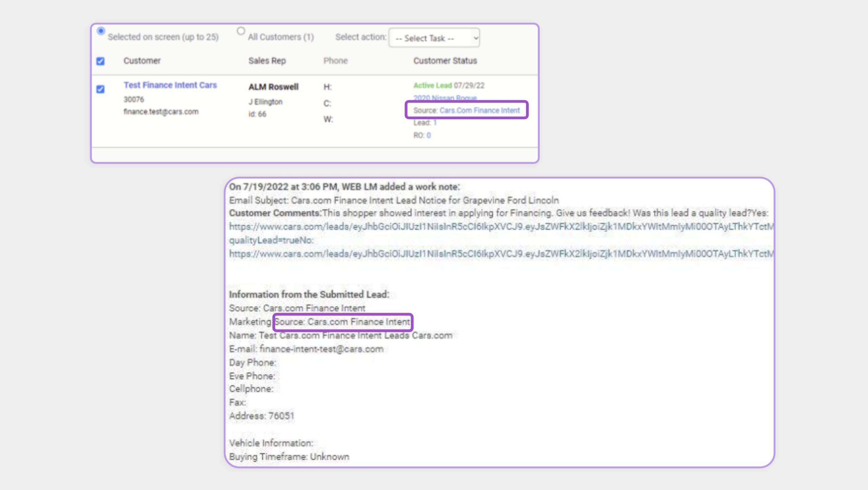868x490 pixels.
Task: Open the 'Select Task' action dropdown
Action: click(434, 38)
